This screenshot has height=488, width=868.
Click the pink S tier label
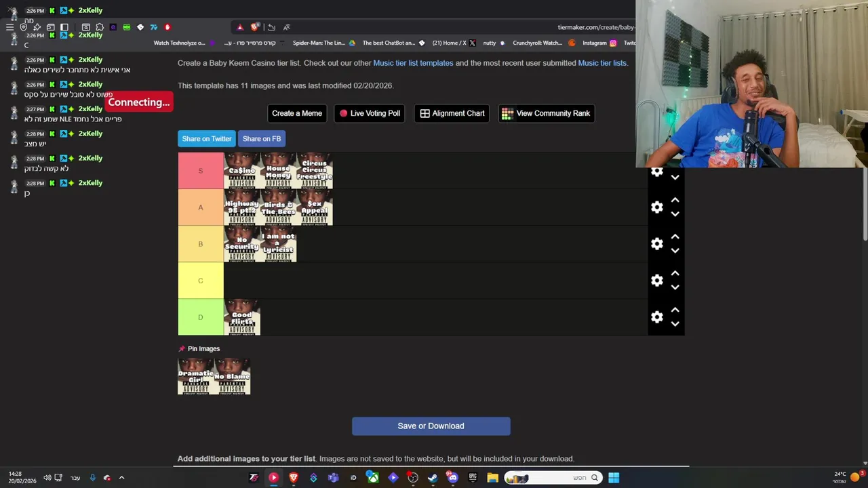(x=201, y=171)
